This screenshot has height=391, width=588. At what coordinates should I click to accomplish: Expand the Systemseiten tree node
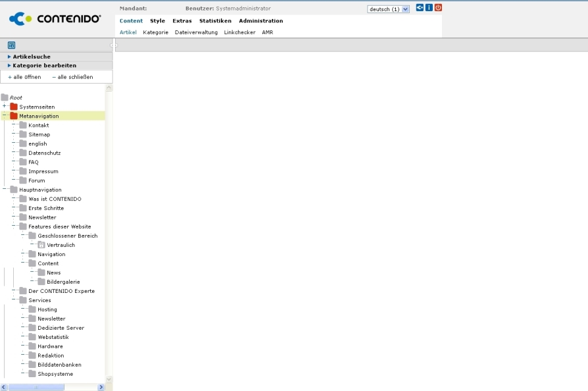click(5, 107)
